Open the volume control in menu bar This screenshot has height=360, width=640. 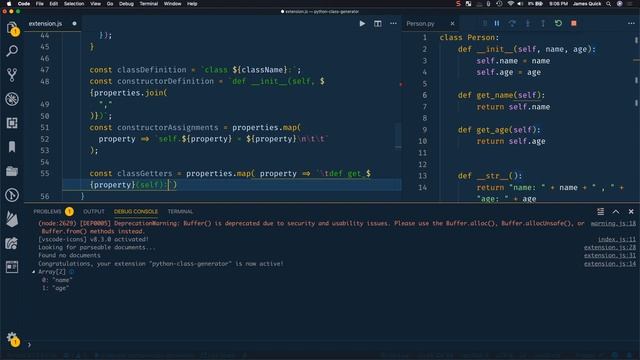pyautogui.click(x=520, y=4)
